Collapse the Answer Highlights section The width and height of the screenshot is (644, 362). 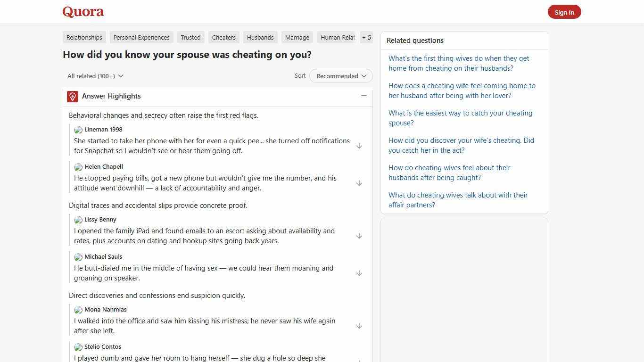click(x=363, y=96)
